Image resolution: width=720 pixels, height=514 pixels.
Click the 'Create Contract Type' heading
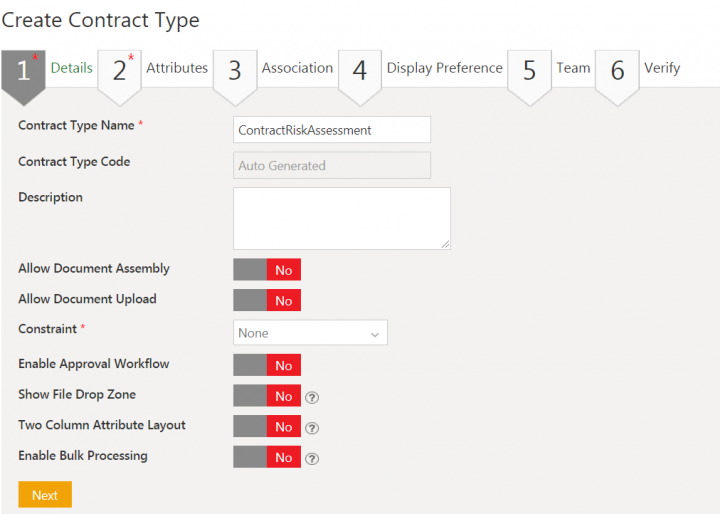coord(101,20)
